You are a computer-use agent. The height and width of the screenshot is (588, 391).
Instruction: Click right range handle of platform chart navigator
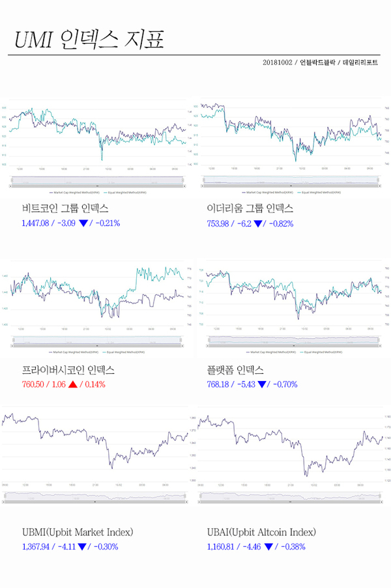tap(379, 340)
